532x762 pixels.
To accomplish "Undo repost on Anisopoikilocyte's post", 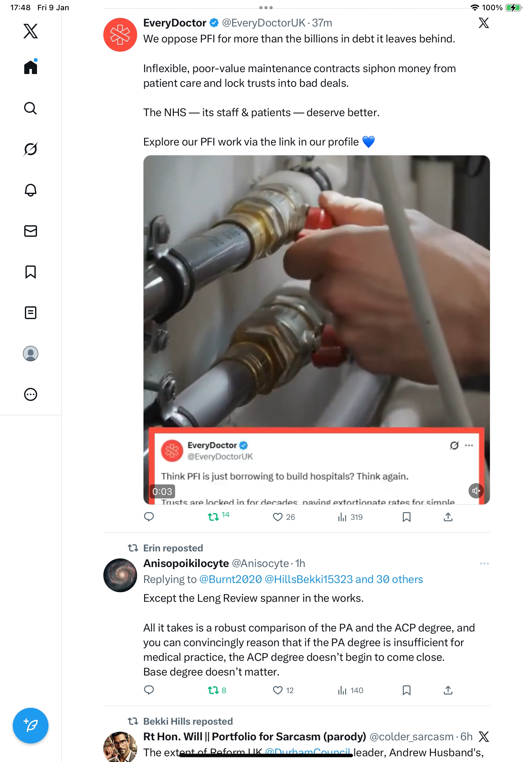I will (x=213, y=690).
